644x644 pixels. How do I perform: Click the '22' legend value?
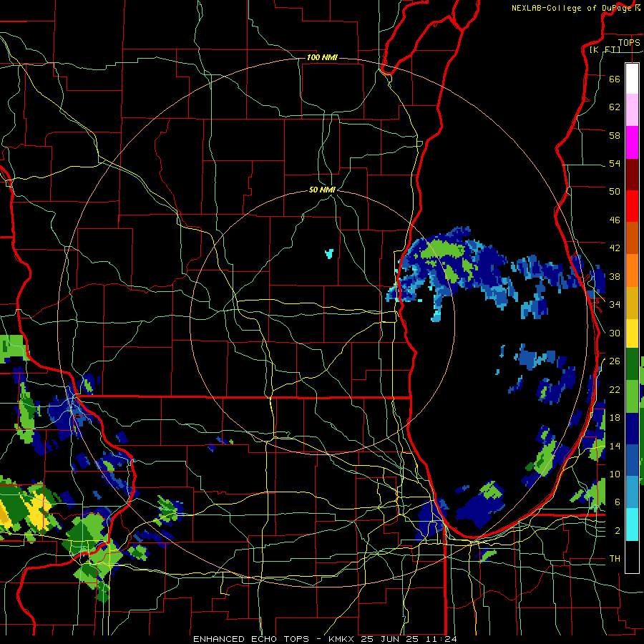[615, 389]
